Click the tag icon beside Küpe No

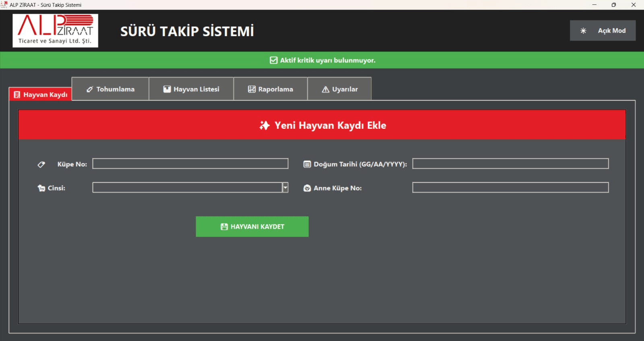coord(41,164)
